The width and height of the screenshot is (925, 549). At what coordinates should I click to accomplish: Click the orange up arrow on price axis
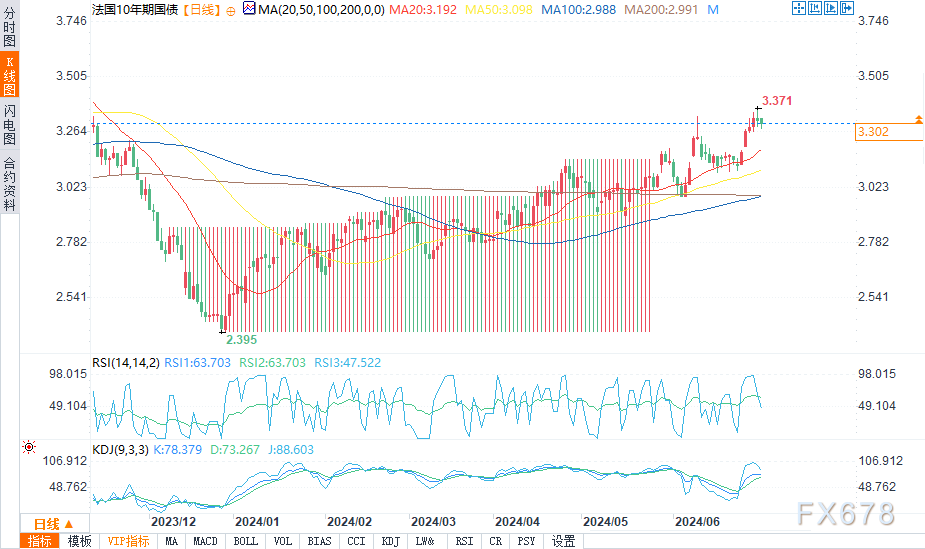click(918, 120)
